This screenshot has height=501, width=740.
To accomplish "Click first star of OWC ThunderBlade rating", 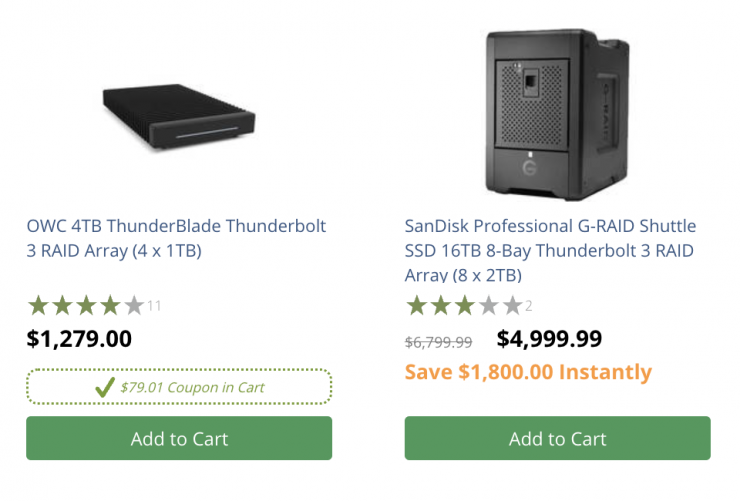I will pos(38,305).
